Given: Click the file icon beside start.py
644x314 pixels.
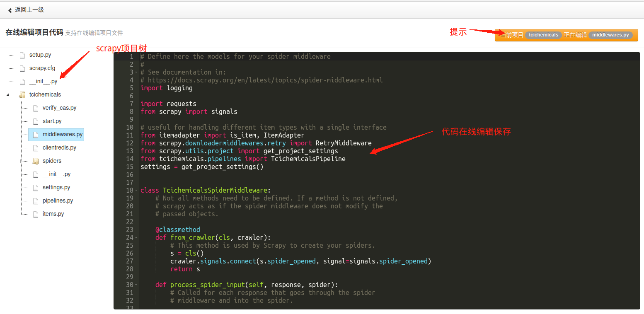Looking at the screenshot, I should 35,121.
